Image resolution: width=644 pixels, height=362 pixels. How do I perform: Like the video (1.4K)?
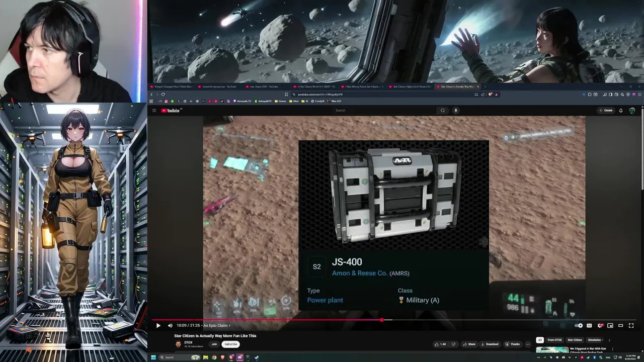pos(441,344)
